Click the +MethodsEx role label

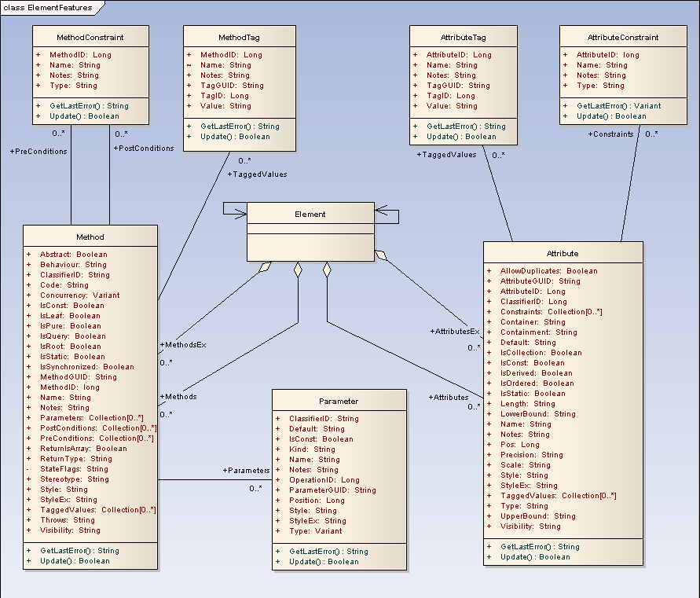coord(183,345)
